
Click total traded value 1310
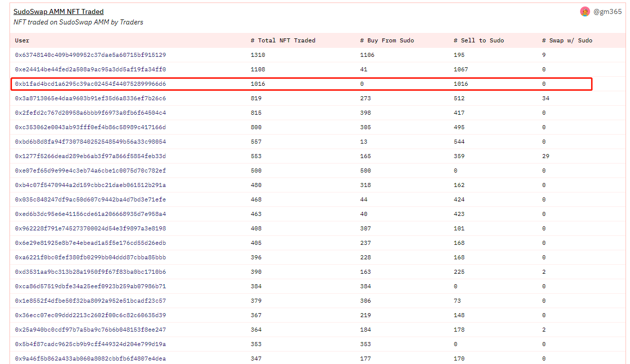point(258,55)
